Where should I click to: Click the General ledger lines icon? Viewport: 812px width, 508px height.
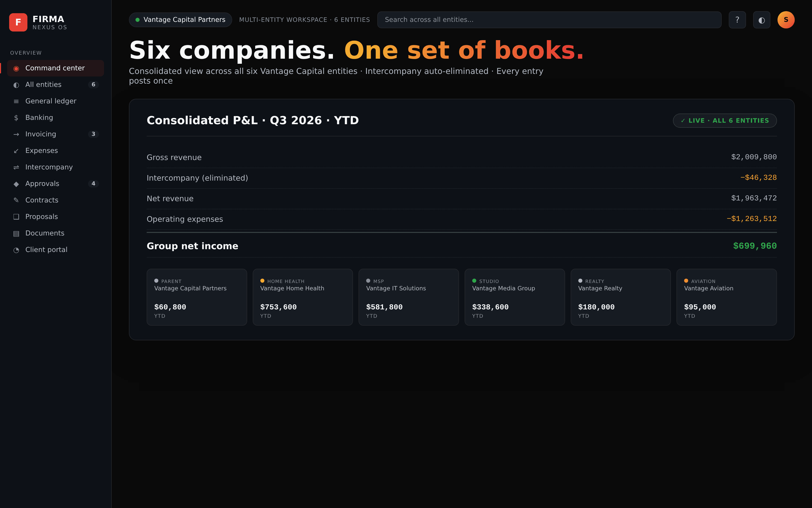pyautogui.click(x=16, y=101)
